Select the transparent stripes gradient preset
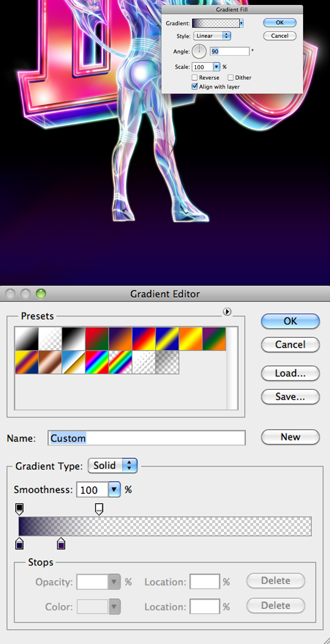The height and width of the screenshot is (644, 330). coord(144,362)
